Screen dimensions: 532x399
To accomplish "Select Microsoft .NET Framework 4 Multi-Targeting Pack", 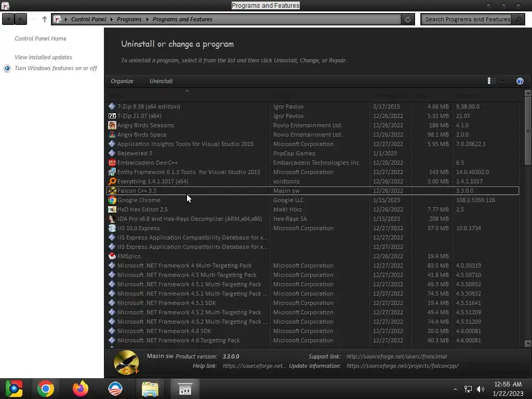I will 312,265.
